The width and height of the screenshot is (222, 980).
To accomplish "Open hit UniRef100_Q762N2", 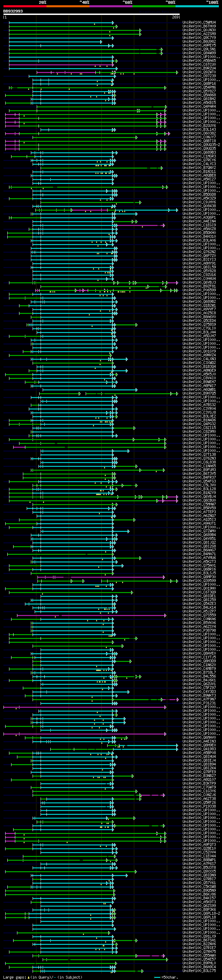I will tap(199, 252).
